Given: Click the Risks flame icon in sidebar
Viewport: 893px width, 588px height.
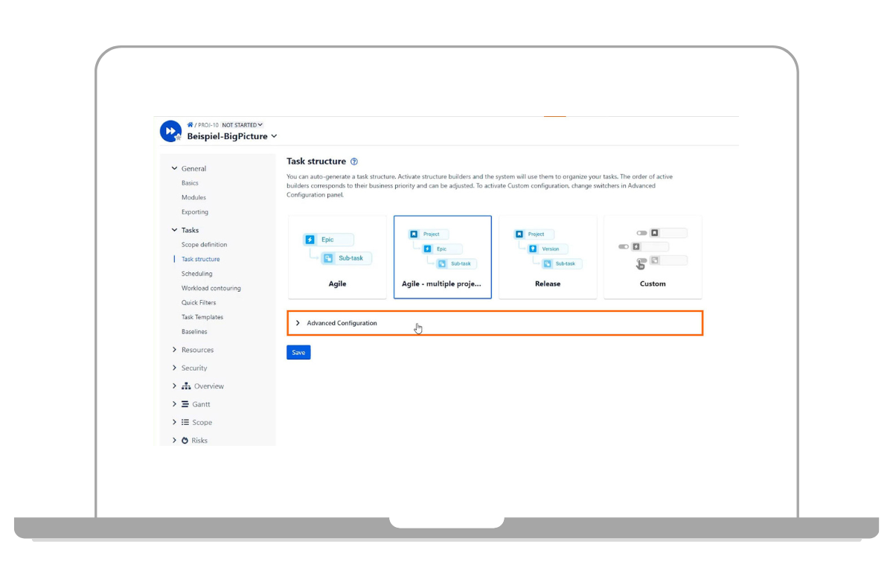Looking at the screenshot, I should (x=185, y=441).
